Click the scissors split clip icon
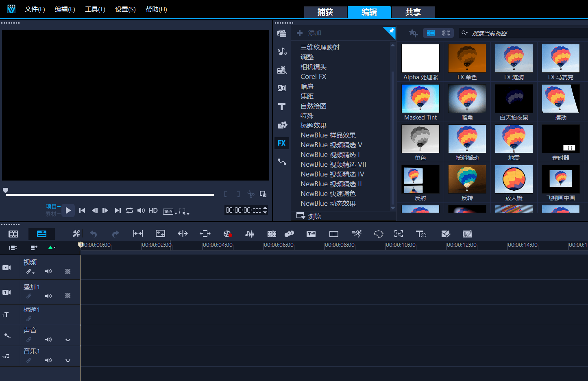The image size is (588, 381). pos(251,194)
